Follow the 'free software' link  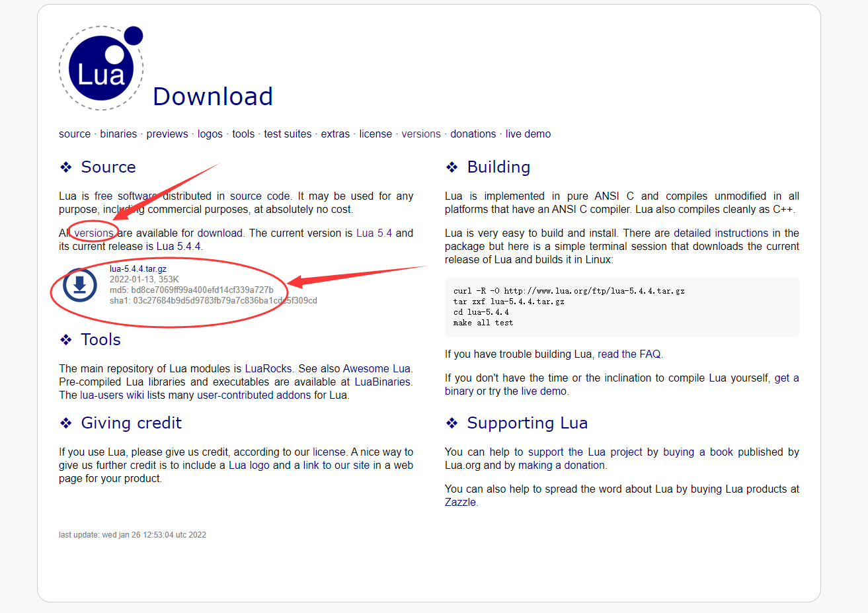tap(126, 196)
